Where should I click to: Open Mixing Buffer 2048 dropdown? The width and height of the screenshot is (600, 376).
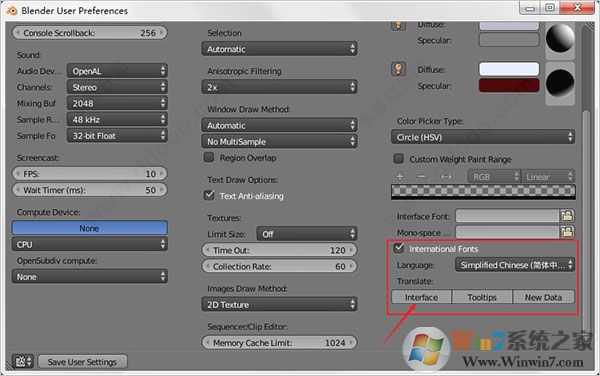117,103
